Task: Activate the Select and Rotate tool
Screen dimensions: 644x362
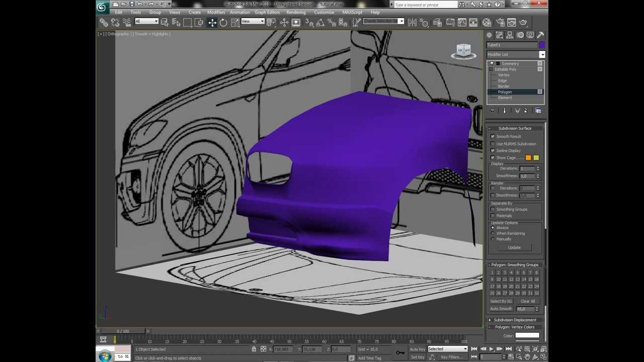Action: pos(223,22)
